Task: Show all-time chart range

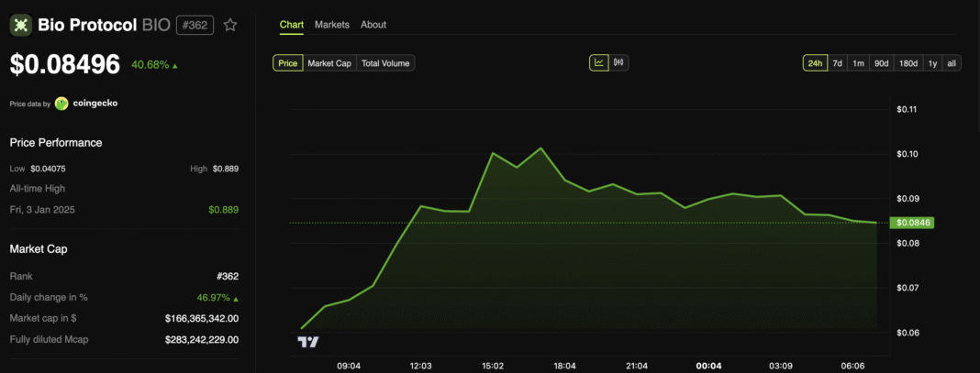Action: pyautogui.click(x=952, y=63)
